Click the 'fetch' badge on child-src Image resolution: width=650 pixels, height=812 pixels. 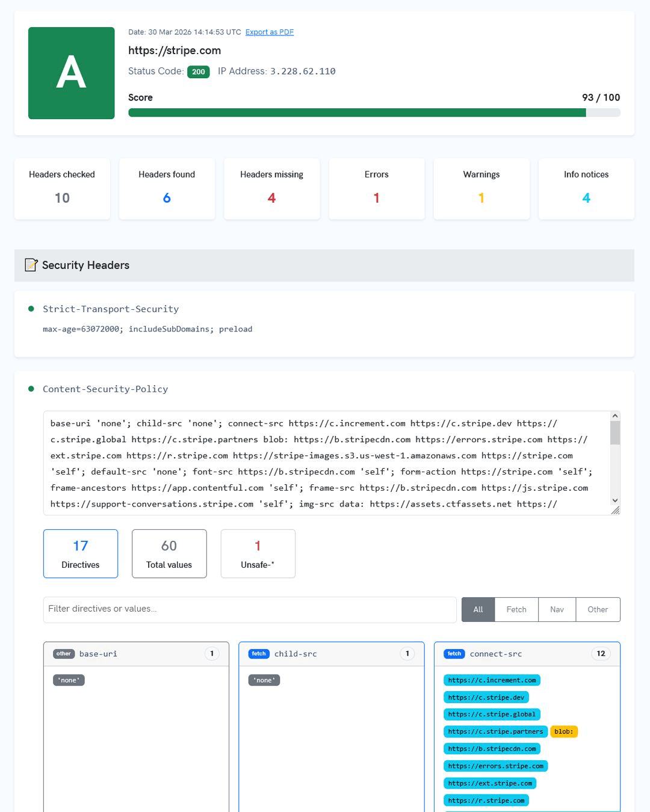(259, 654)
